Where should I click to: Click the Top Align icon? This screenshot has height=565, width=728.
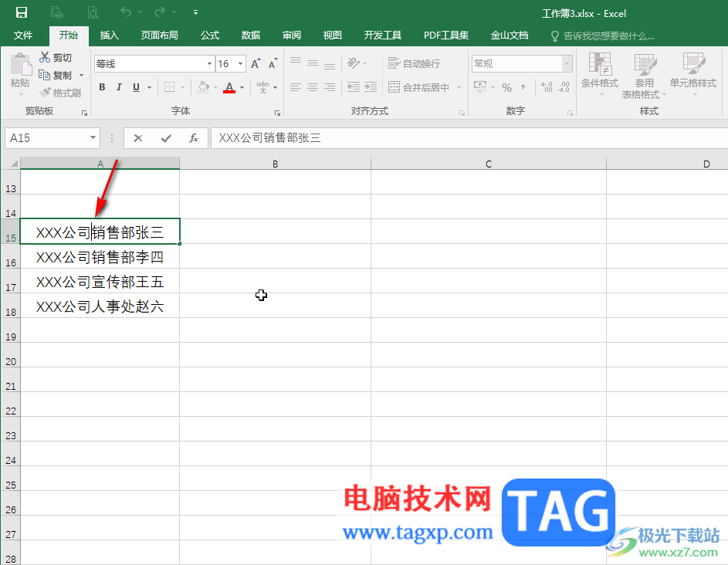click(x=296, y=63)
